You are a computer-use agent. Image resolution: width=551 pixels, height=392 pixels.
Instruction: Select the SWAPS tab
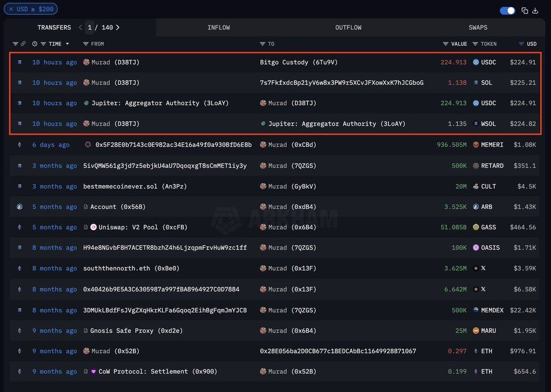(478, 27)
